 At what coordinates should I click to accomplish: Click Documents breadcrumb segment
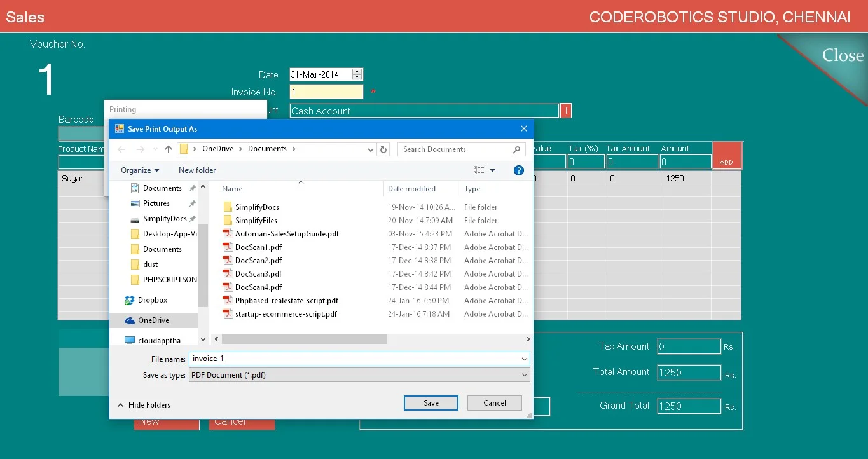pyautogui.click(x=267, y=149)
